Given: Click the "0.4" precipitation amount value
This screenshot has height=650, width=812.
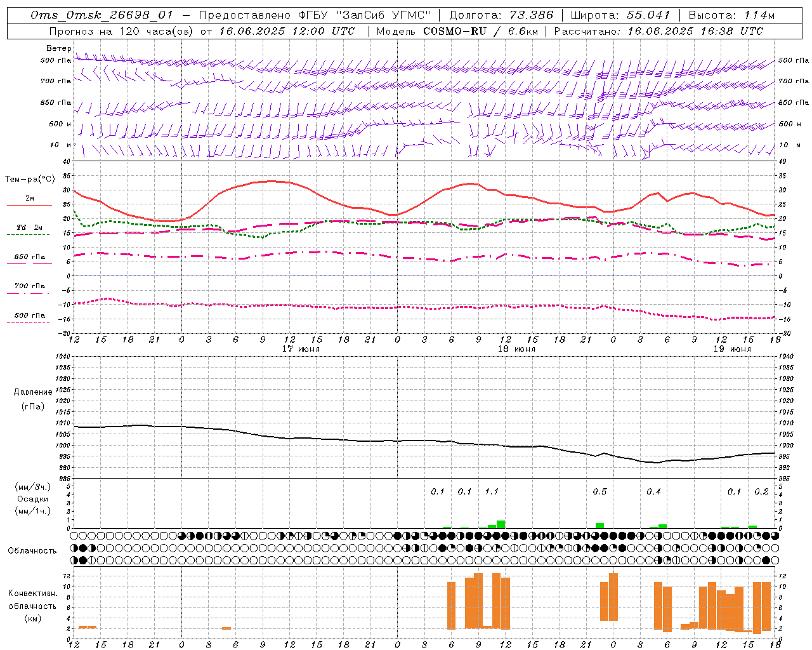Looking at the screenshot, I should [x=653, y=491].
